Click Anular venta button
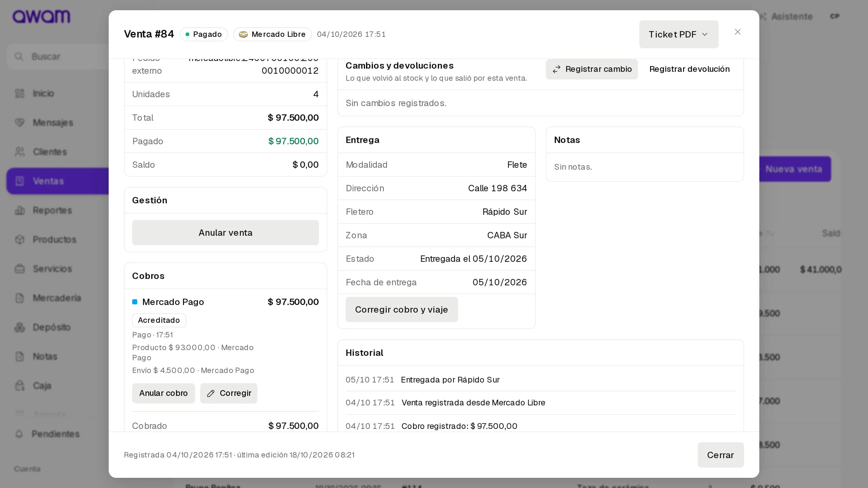The width and height of the screenshot is (868, 488). (x=226, y=233)
